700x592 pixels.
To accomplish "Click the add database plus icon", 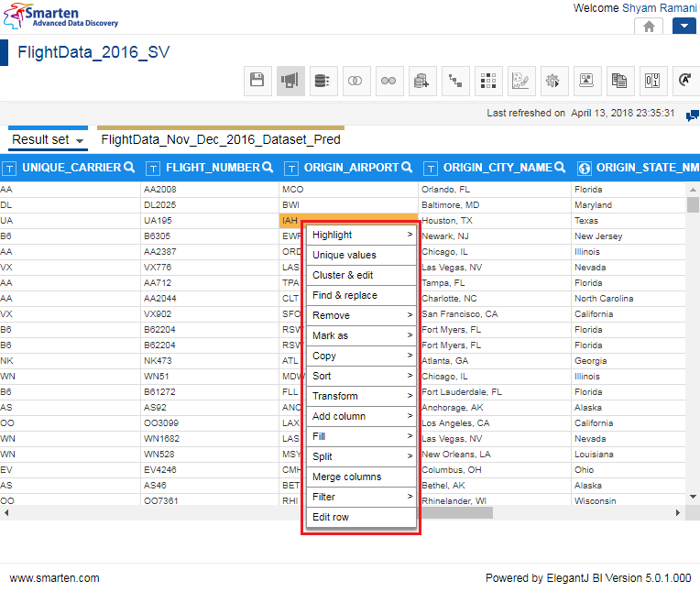I will click(422, 81).
